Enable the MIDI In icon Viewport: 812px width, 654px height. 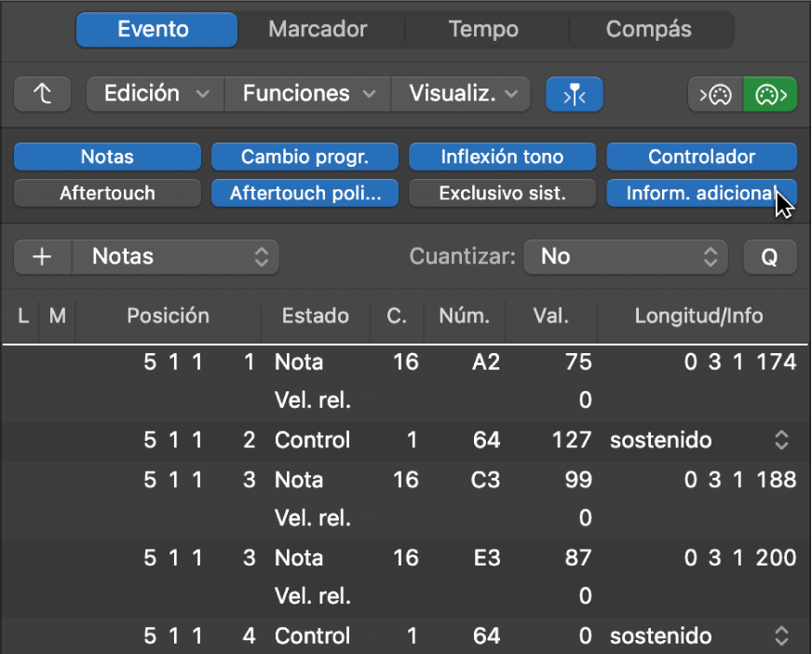pyautogui.click(x=713, y=93)
